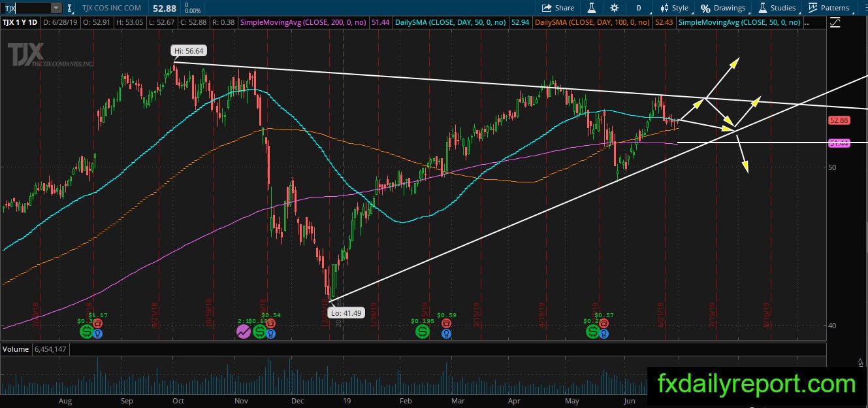
Task: Click the SimpleMovingAvg 200 study label
Action: click(304, 22)
